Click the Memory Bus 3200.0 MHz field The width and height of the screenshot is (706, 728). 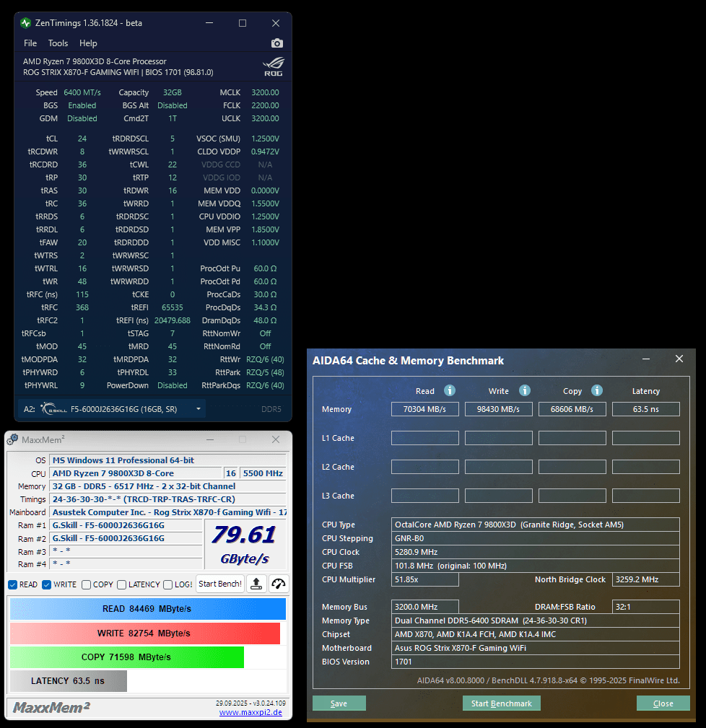pos(425,607)
